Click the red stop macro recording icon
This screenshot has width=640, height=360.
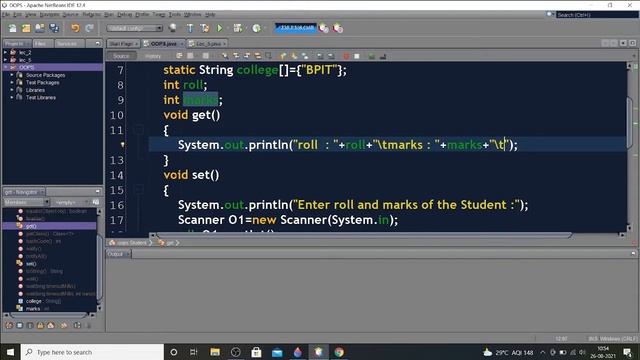click(346, 56)
